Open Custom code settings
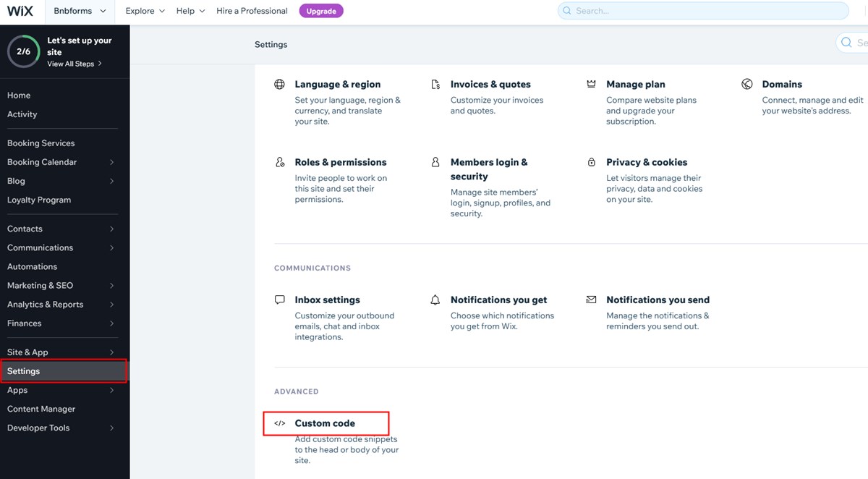This screenshot has height=479, width=868. tap(325, 423)
